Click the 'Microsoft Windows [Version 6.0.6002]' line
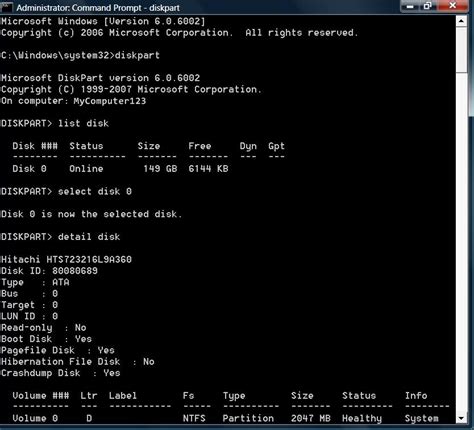474x430 pixels. tap(103, 21)
